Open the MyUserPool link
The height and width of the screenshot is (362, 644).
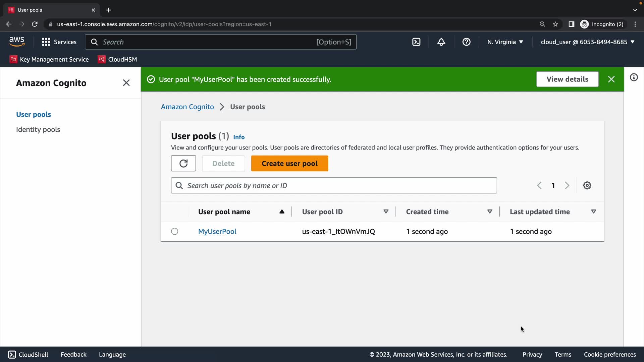217,232
